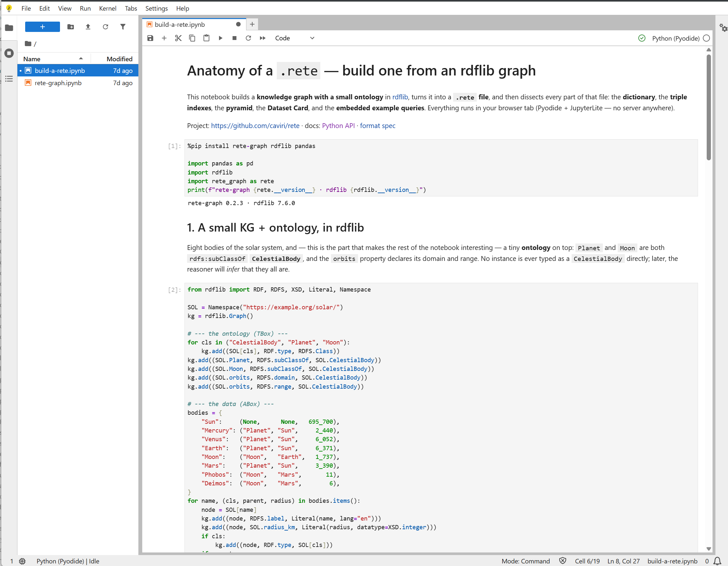Click the scrollbar up arrow
728x566 pixels.
[709, 50]
